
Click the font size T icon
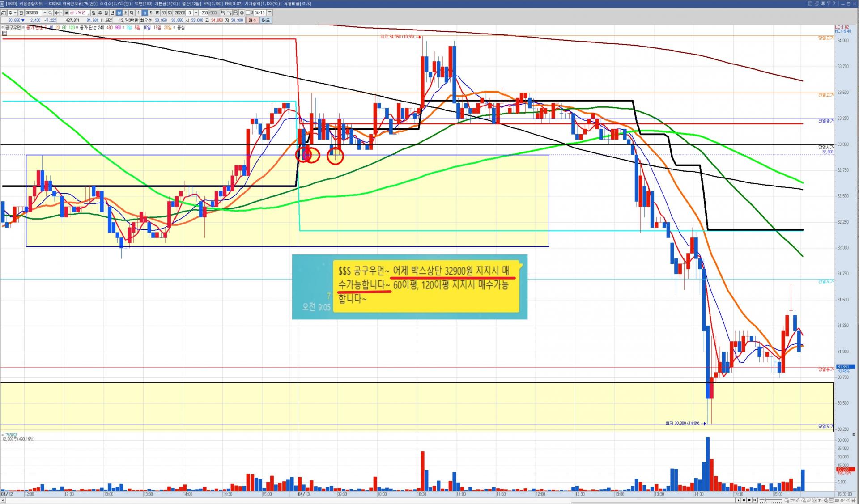pos(829,4)
